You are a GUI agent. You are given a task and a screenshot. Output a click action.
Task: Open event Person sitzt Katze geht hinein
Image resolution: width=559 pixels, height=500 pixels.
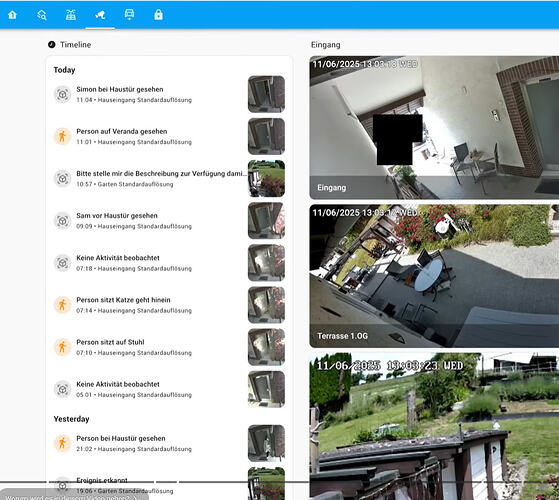tap(169, 305)
